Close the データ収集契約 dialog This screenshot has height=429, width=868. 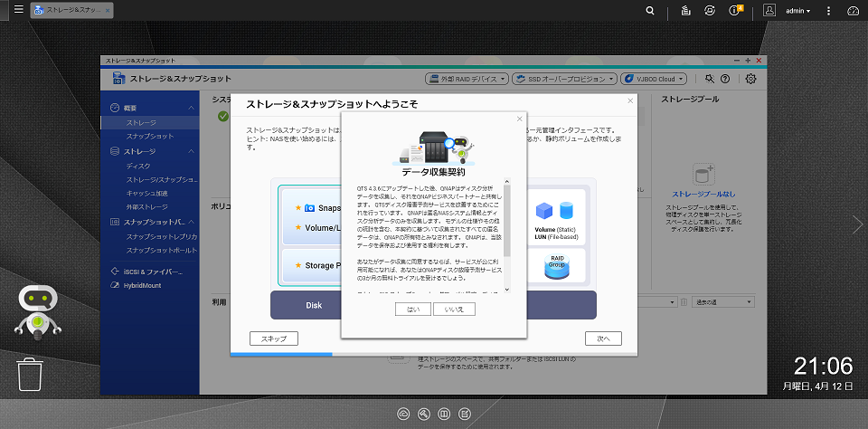click(519, 119)
